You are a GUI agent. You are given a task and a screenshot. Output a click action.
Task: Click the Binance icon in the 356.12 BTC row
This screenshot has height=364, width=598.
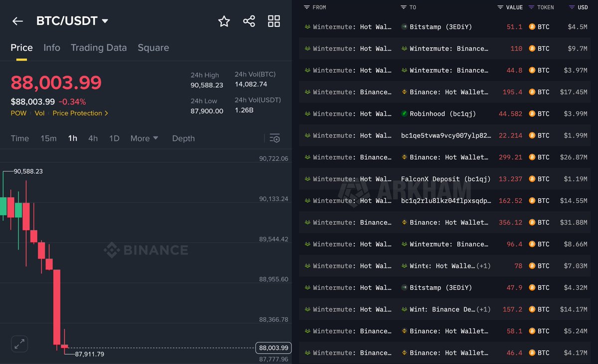click(404, 223)
